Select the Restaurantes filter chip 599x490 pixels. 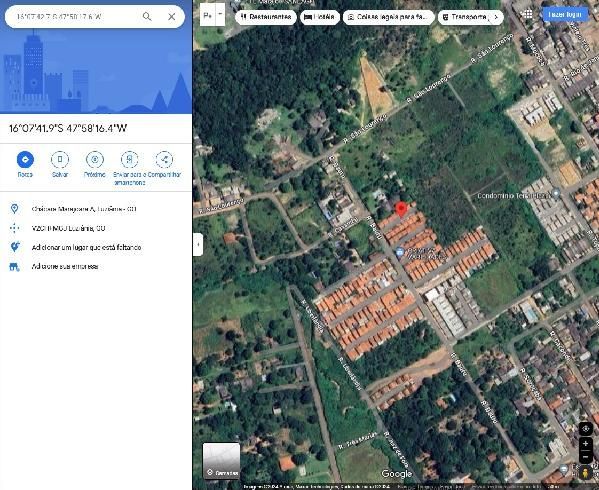(266, 17)
